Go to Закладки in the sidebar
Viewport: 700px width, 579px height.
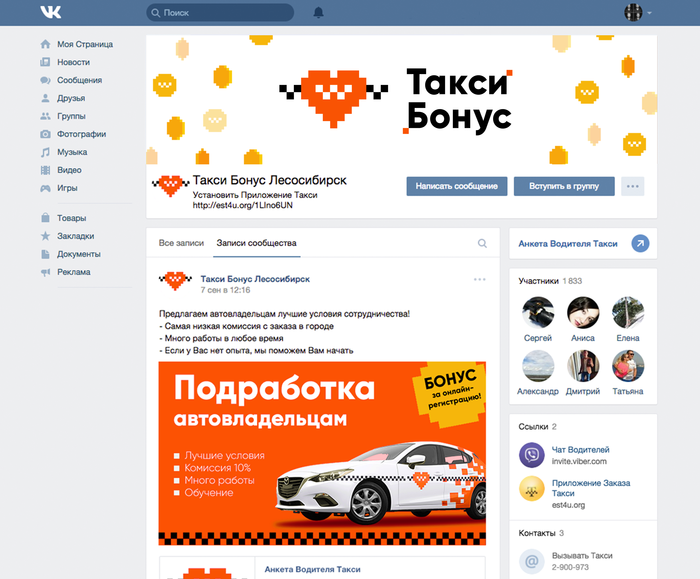point(75,236)
